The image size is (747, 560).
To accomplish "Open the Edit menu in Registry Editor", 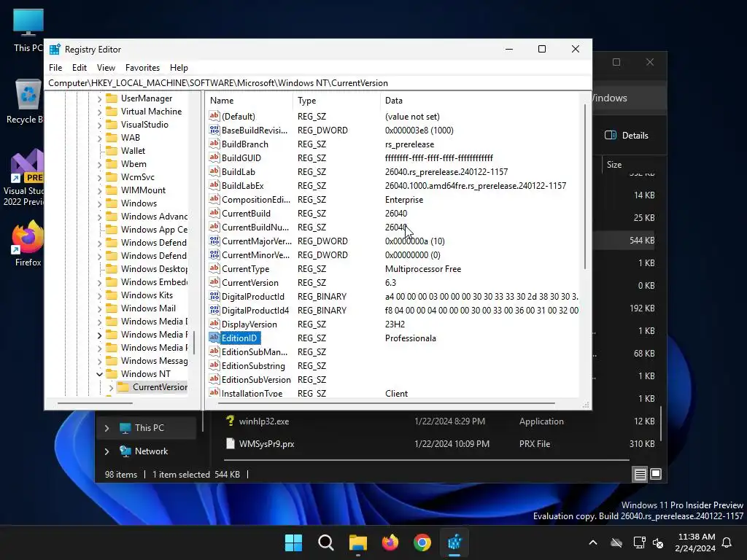I will [x=79, y=68].
